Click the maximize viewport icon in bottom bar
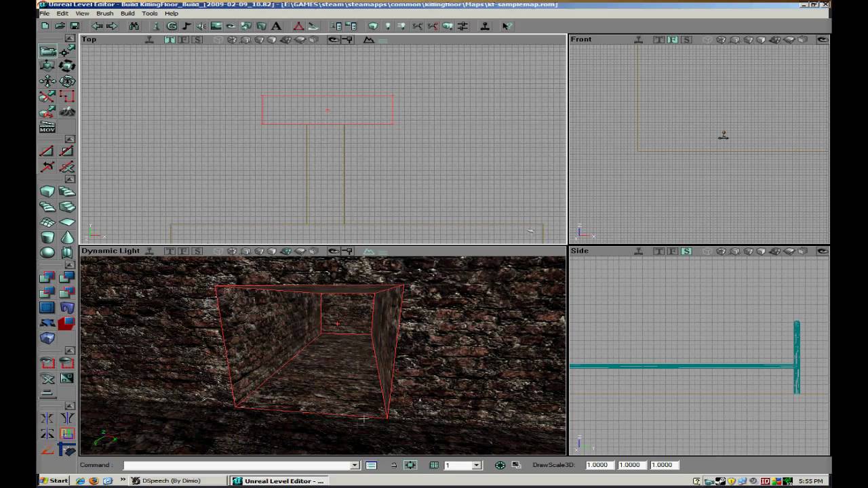Viewport: 868px width, 488px height. coord(516,465)
